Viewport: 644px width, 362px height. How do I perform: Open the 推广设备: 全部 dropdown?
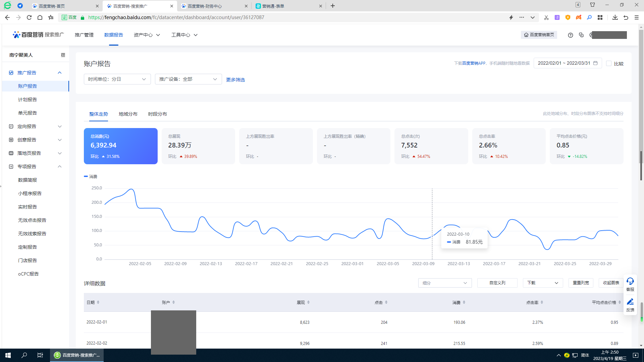tap(188, 79)
